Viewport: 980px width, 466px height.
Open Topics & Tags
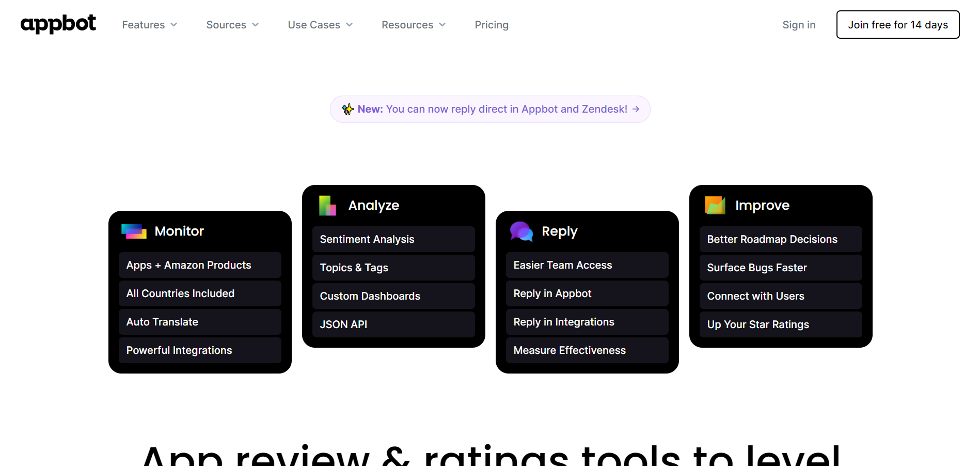pos(393,268)
